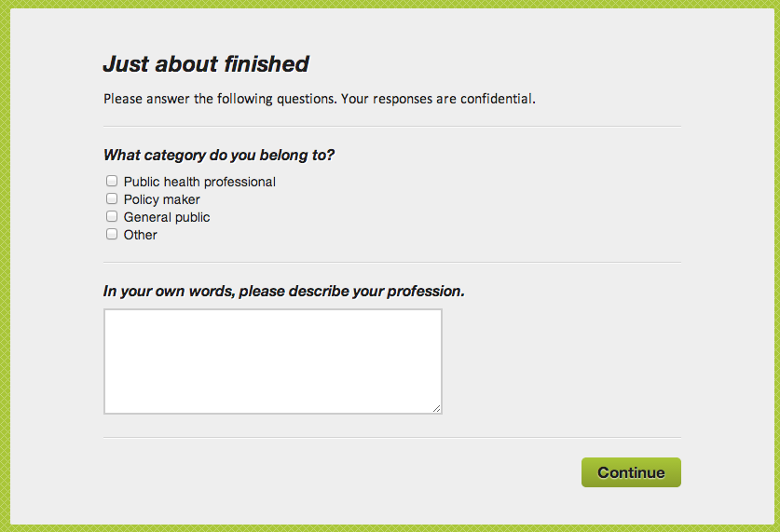Click the confidential responses notice sentence
Screen dimensions: 780x532
pos(319,98)
